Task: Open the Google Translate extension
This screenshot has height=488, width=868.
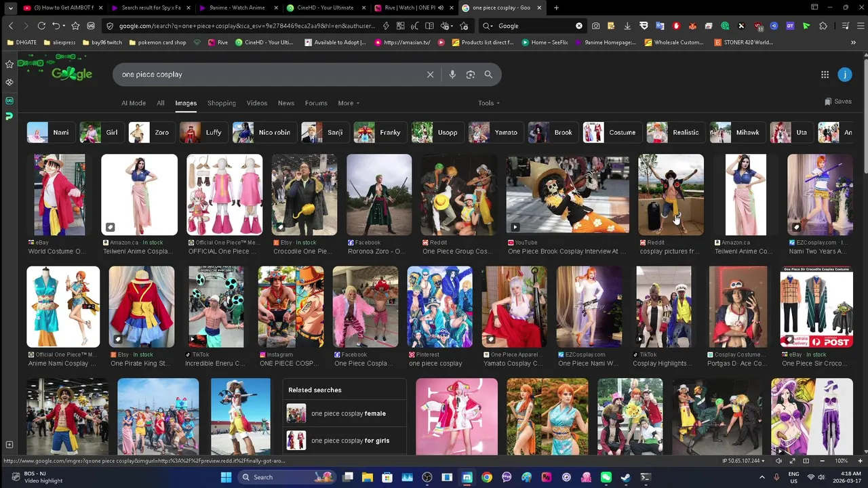Action: click(x=660, y=26)
